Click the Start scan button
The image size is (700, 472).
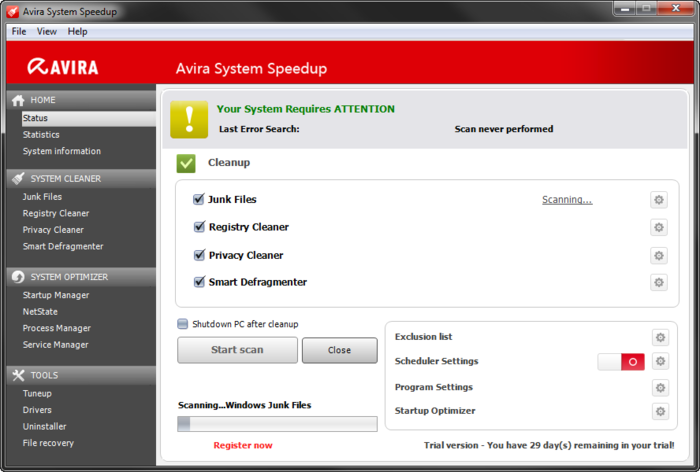pos(237,350)
